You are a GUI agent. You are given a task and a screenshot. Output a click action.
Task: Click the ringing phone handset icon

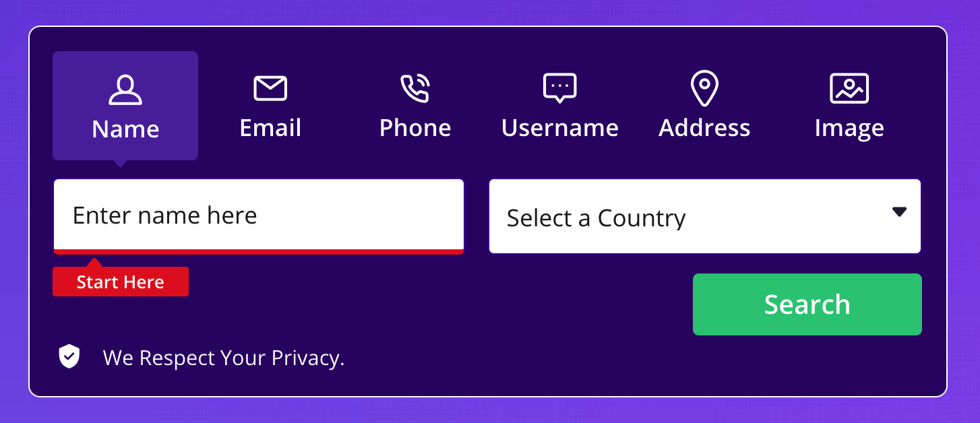coord(415,89)
